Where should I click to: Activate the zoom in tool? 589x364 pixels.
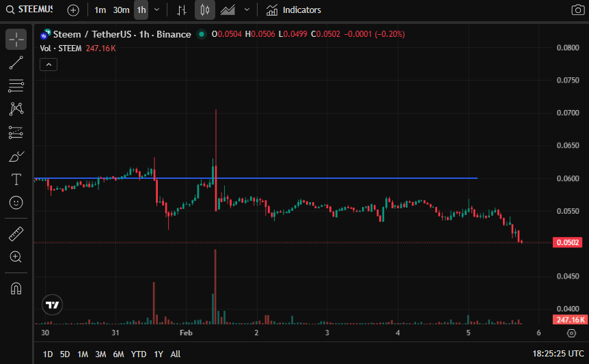[16, 257]
